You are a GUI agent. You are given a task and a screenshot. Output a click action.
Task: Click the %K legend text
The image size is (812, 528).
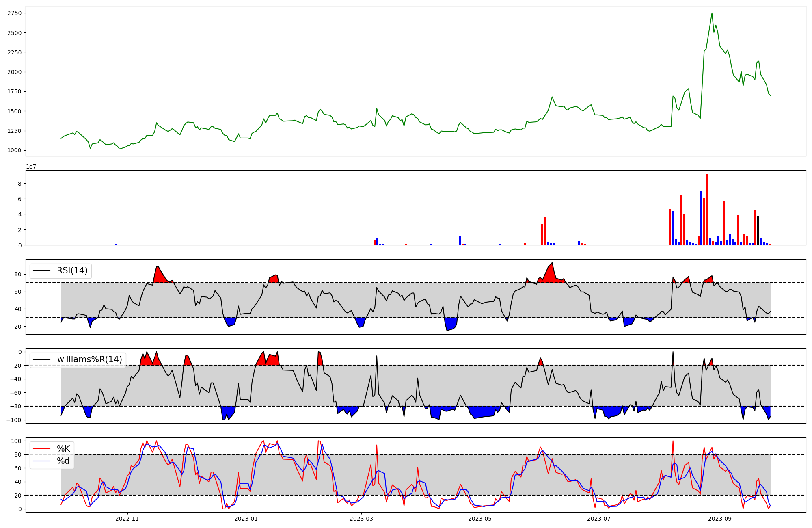63,449
